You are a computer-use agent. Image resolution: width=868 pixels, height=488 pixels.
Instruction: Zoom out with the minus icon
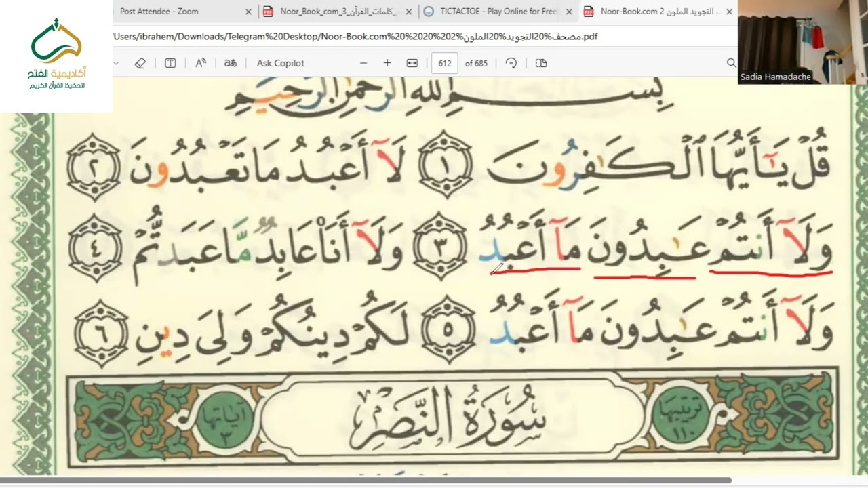pos(363,63)
